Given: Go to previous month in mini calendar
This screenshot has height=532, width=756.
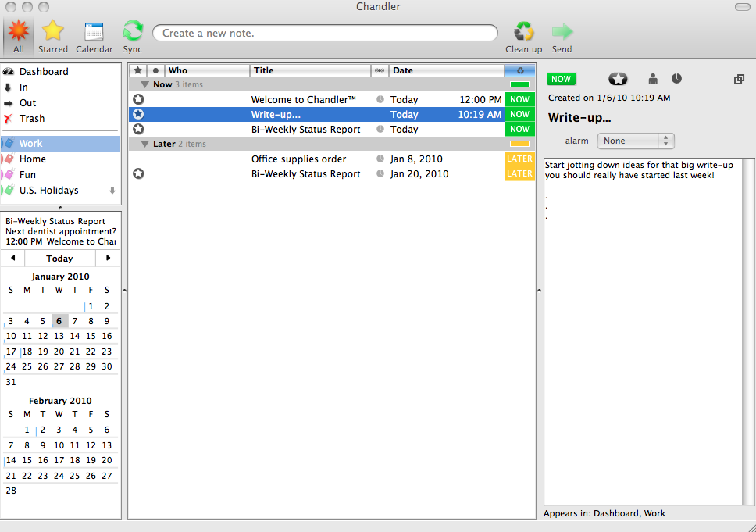Looking at the screenshot, I should coord(13,258).
